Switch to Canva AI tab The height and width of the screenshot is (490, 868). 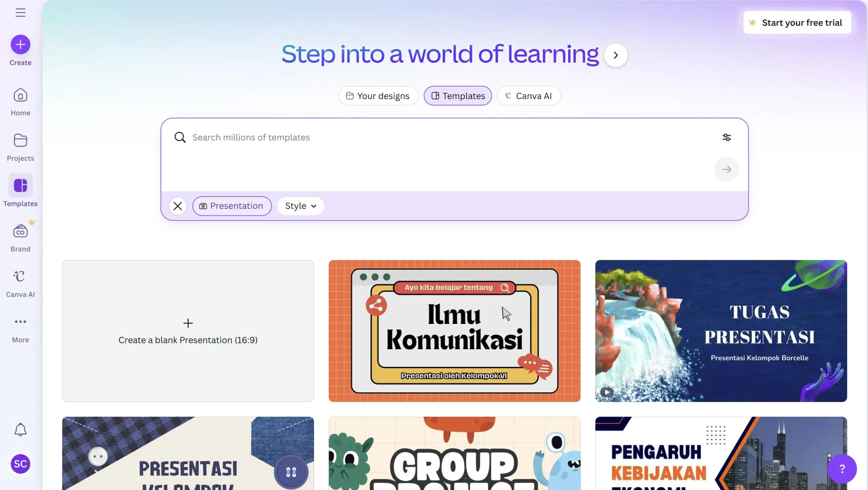(x=528, y=96)
